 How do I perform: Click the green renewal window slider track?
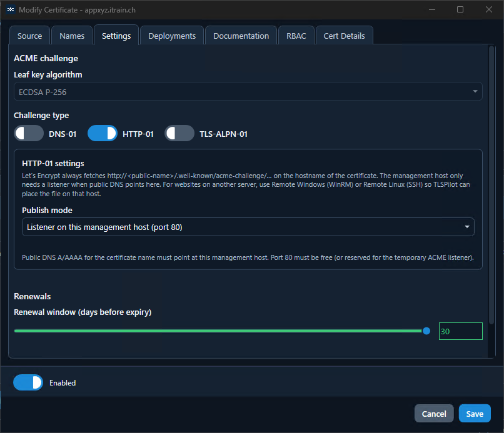pyautogui.click(x=218, y=331)
